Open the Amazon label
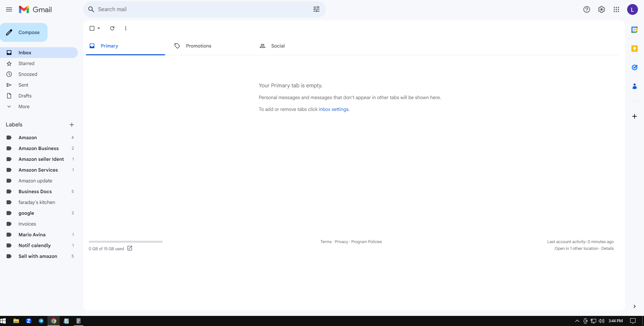The image size is (644, 326). tap(39, 138)
